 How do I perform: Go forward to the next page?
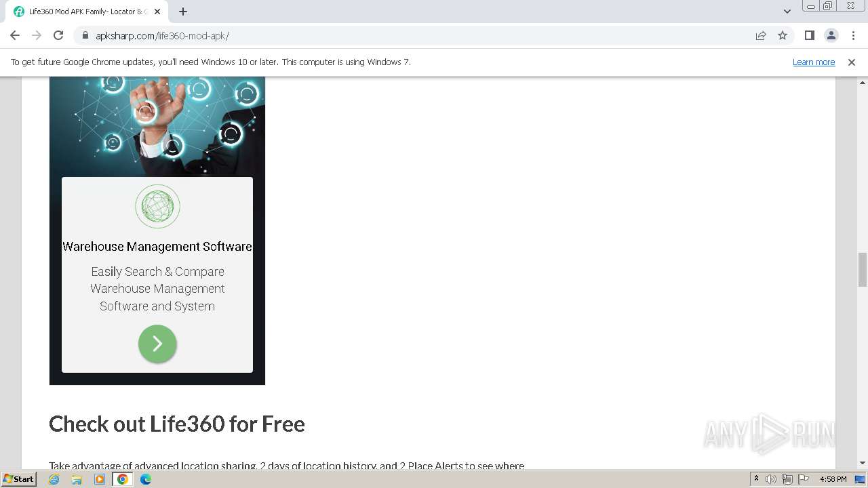pos(37,35)
